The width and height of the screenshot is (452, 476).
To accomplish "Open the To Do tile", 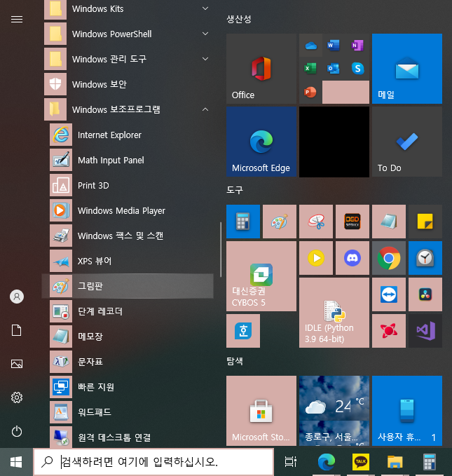I will 407,142.
